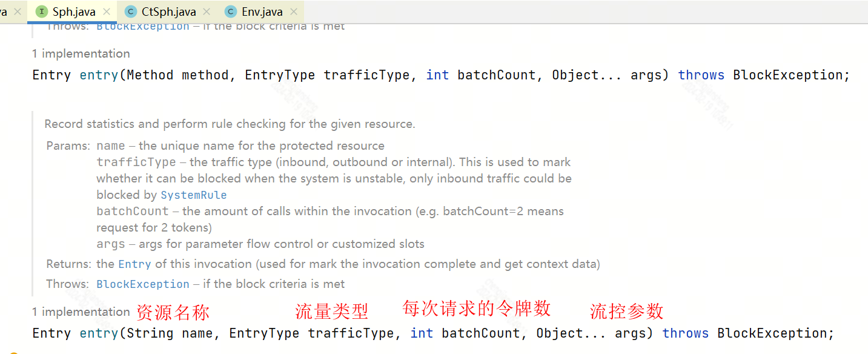Click 'Object... args' in the second signature
Screen dimensions: 868x354
coord(591,333)
